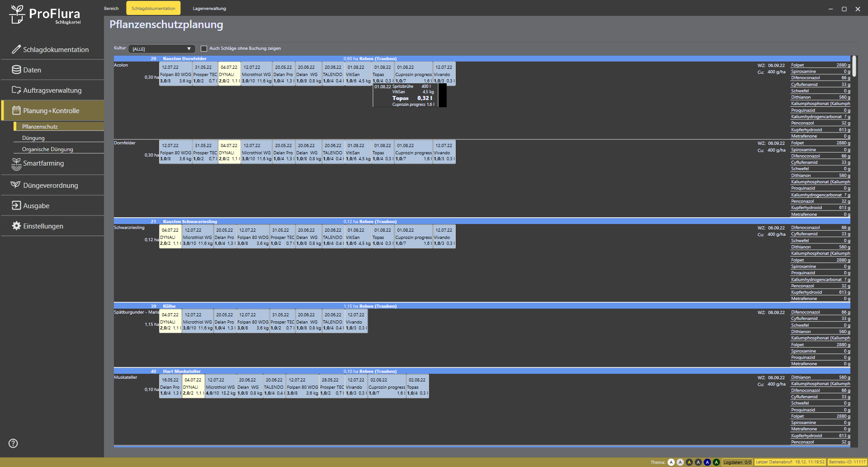
Task: Click the vertical scrollbar thumb
Action: (854, 66)
